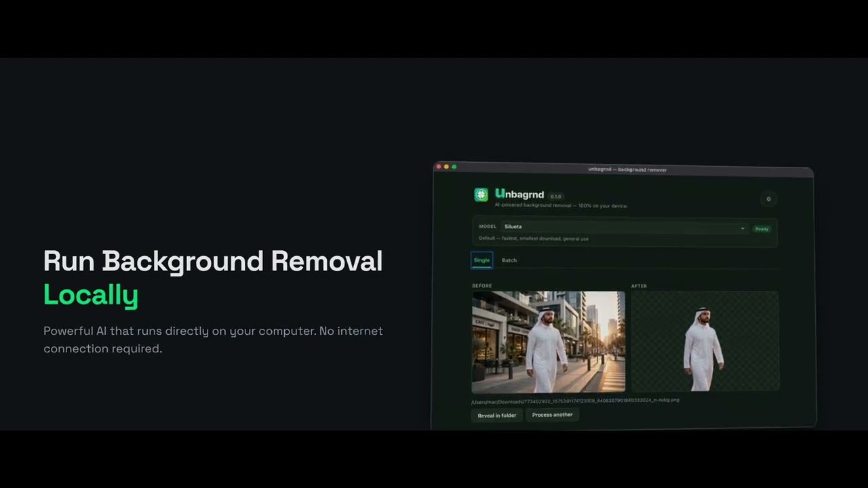868x488 pixels.
Task: Click the Process another button
Action: click(553, 415)
